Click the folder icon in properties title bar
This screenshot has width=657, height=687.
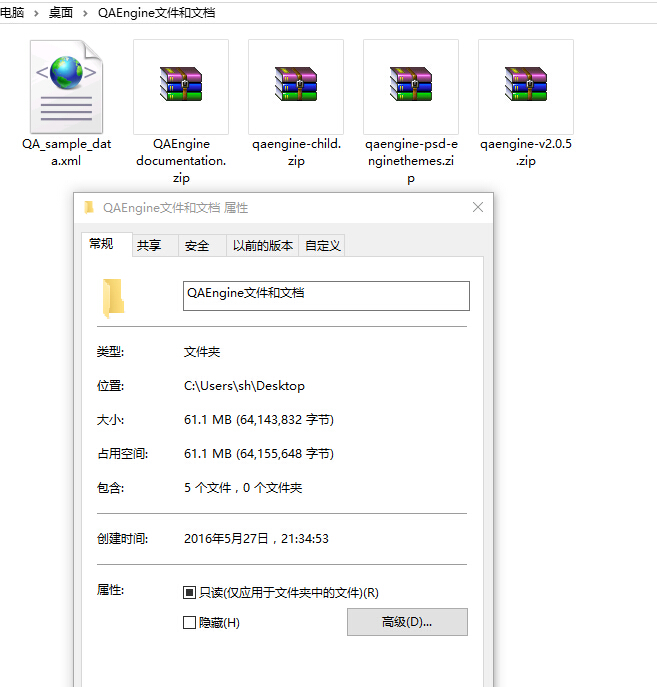(x=89, y=207)
